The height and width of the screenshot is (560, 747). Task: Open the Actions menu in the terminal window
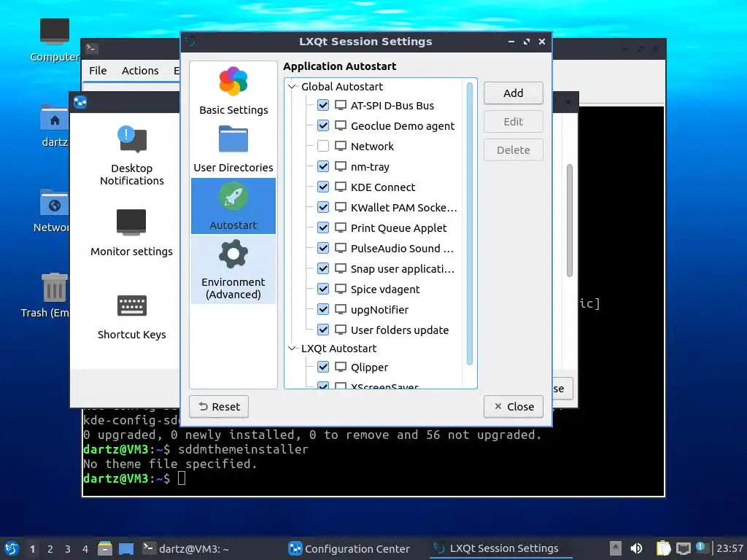pyautogui.click(x=140, y=71)
